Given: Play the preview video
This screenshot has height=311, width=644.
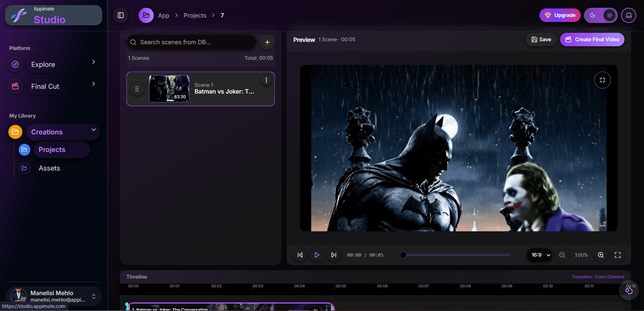Looking at the screenshot, I should [x=317, y=255].
